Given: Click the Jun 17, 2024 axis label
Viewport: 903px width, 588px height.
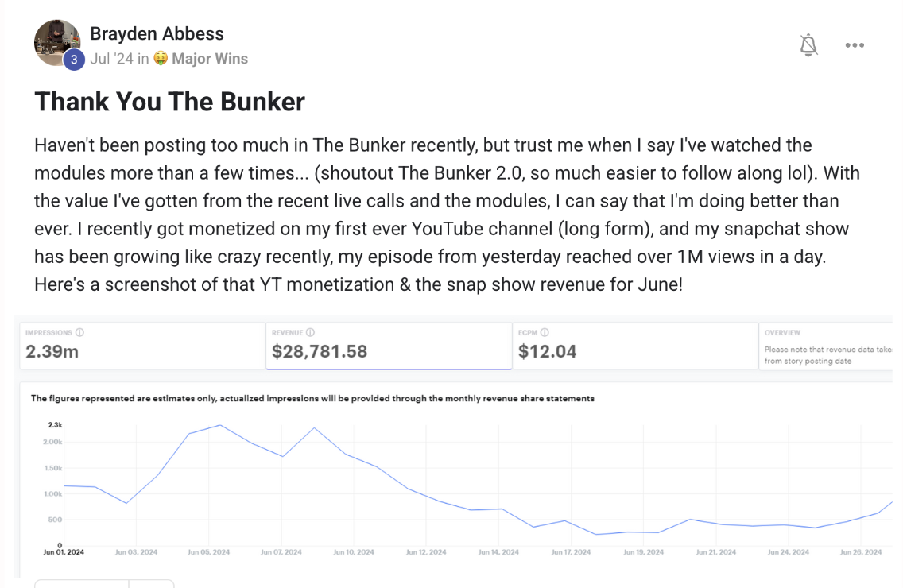Looking at the screenshot, I should point(571,552).
